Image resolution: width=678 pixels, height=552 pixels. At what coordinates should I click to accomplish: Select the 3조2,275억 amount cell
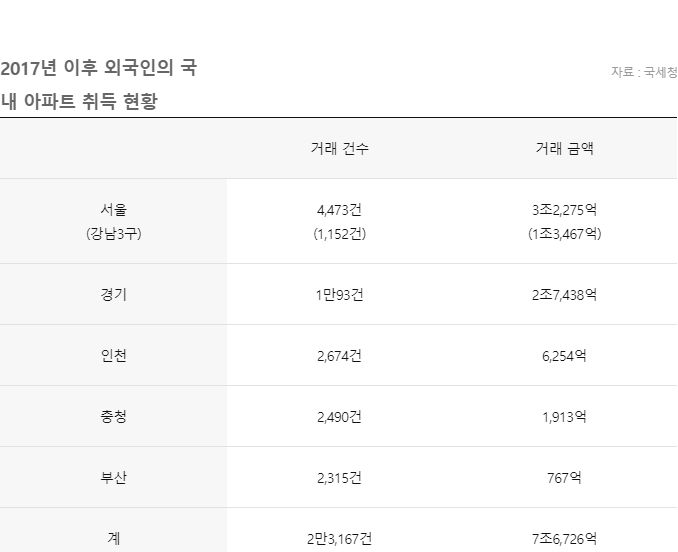click(x=565, y=210)
